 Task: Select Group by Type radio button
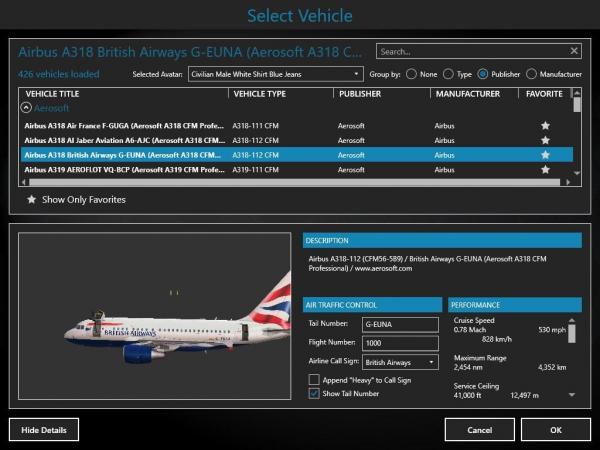pos(448,74)
